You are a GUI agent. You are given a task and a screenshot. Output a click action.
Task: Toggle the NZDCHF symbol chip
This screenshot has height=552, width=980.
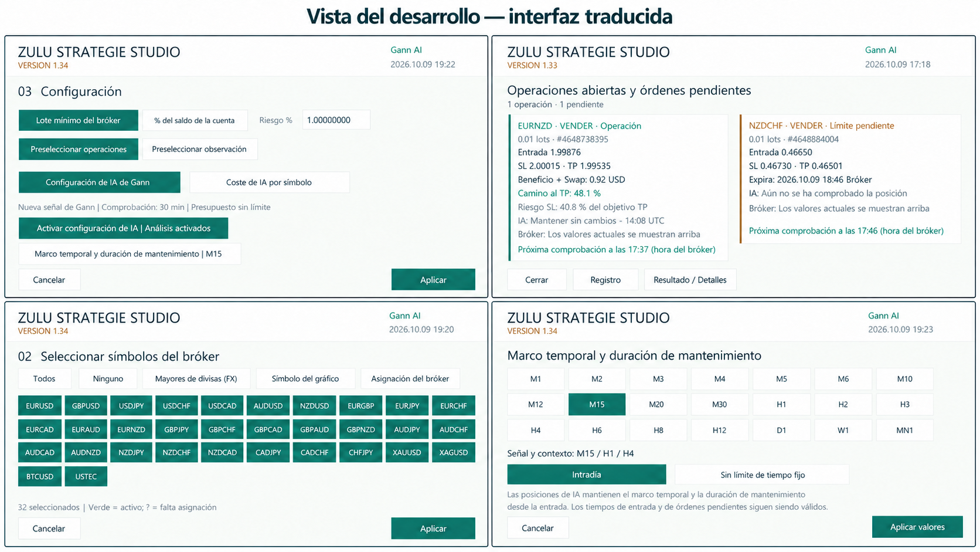[176, 453]
